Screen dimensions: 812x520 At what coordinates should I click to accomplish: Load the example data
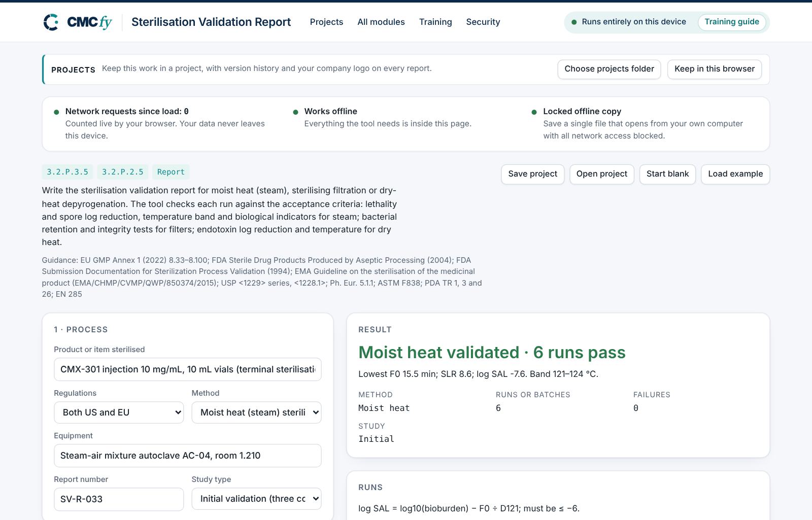click(x=735, y=174)
